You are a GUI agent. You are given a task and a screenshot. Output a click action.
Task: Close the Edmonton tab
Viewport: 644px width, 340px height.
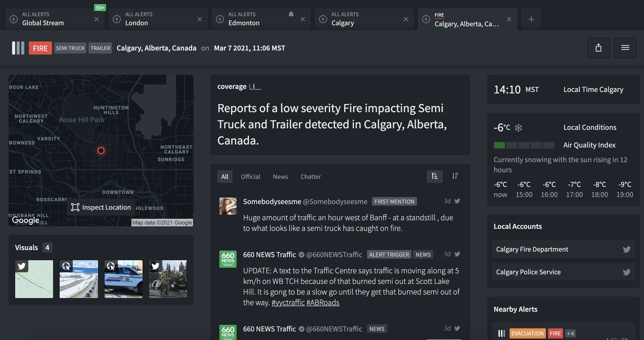(303, 19)
